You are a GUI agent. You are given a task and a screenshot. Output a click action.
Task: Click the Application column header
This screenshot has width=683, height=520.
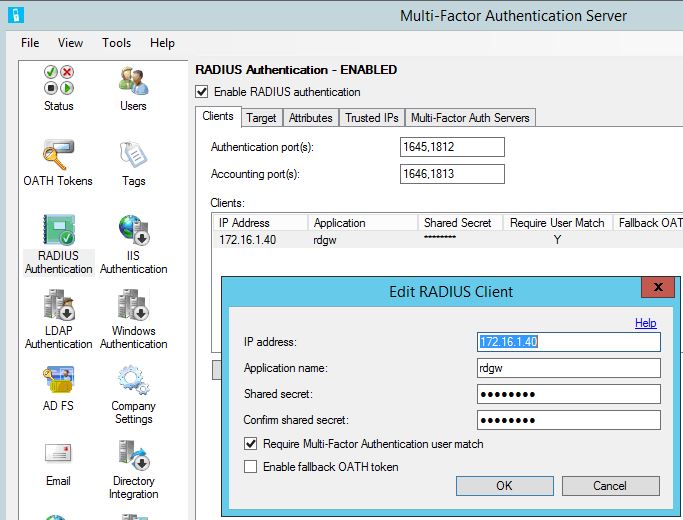362,223
